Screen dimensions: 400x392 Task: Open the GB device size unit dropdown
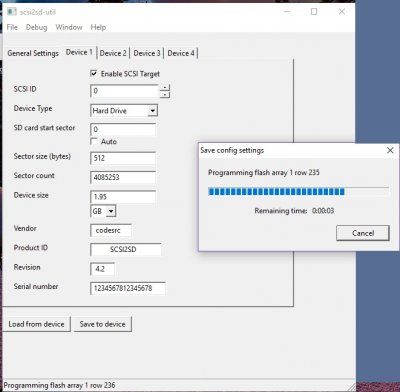111,211
